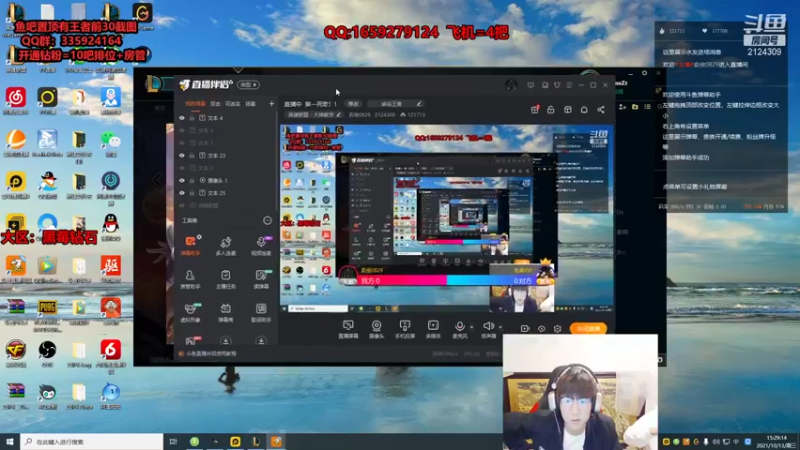
Task: Click the right download arrow in toolbox bottom row
Action: (x=261, y=341)
